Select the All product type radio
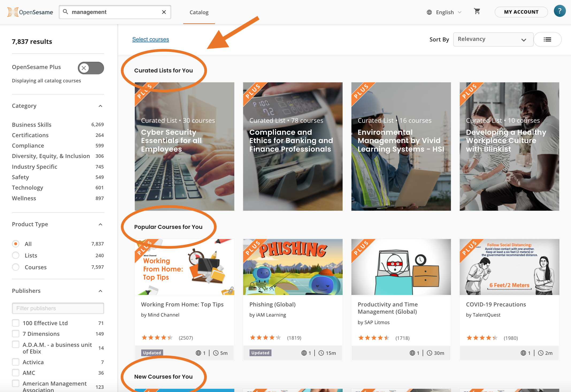The image size is (571, 392). pyautogui.click(x=16, y=244)
